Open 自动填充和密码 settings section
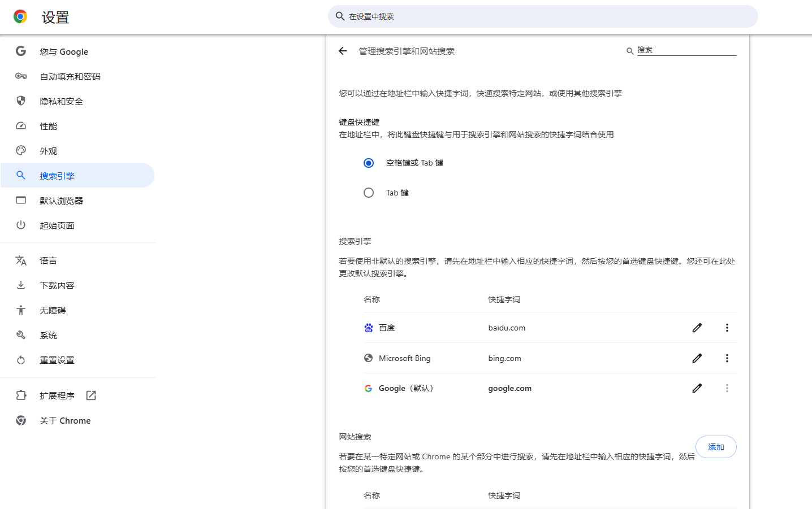812x509 pixels. (x=77, y=76)
